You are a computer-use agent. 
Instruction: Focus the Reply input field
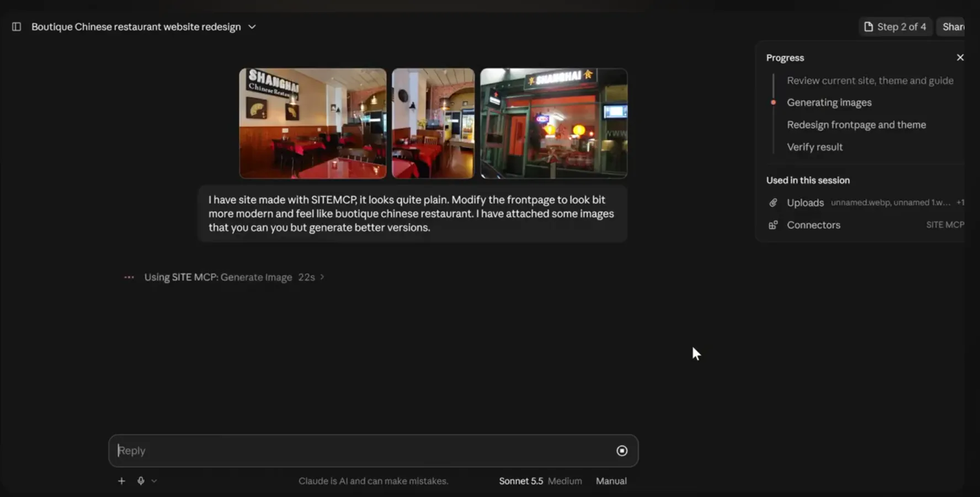(374, 451)
